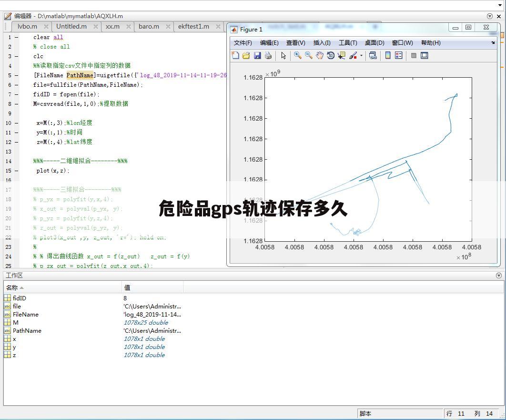
Task: Open the 工具(T) menu in Figure 1
Action: click(x=348, y=43)
